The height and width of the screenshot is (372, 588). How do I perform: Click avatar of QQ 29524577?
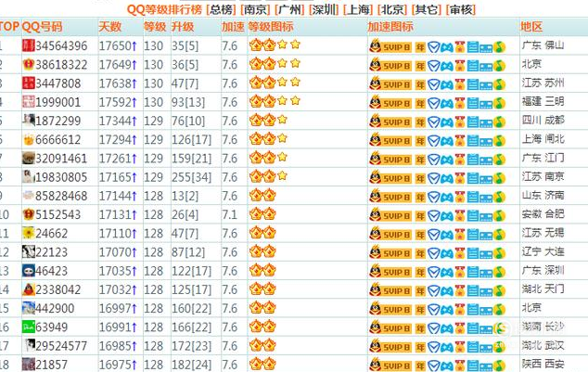click(x=28, y=345)
